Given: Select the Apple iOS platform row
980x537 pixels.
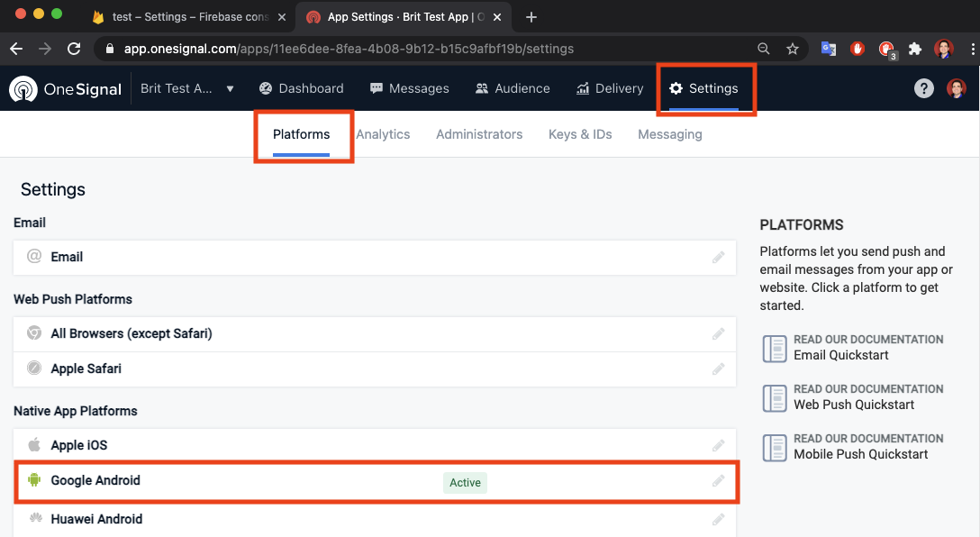Looking at the screenshot, I should (375, 446).
